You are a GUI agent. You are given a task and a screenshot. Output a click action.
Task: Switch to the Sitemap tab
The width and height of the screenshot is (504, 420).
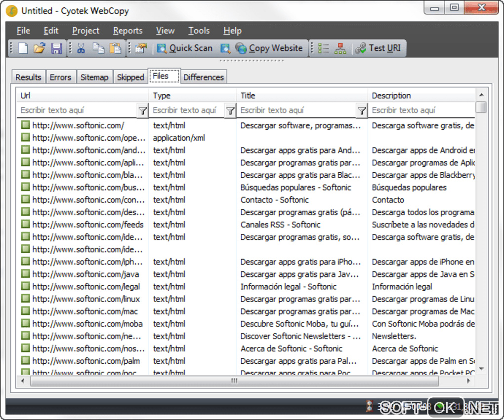click(x=94, y=77)
